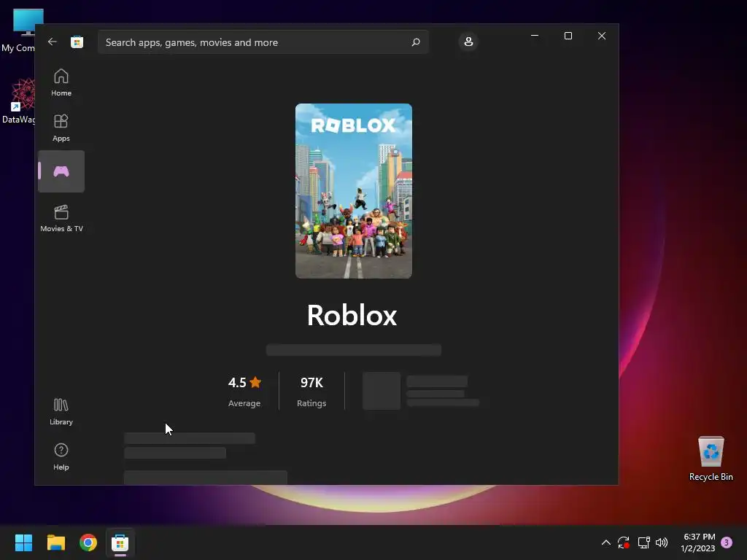The image size is (747, 560).
Task: Open the clock showing 6:37 PM
Action: click(x=698, y=542)
